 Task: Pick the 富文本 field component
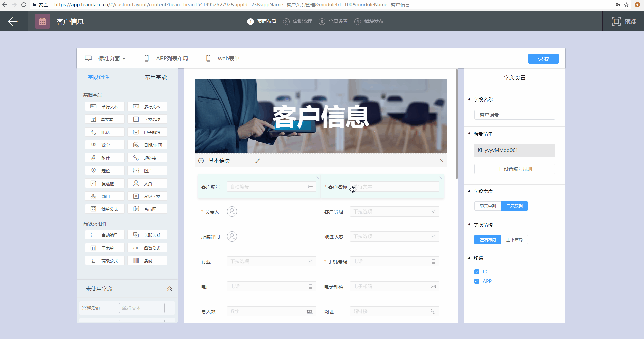tap(105, 119)
